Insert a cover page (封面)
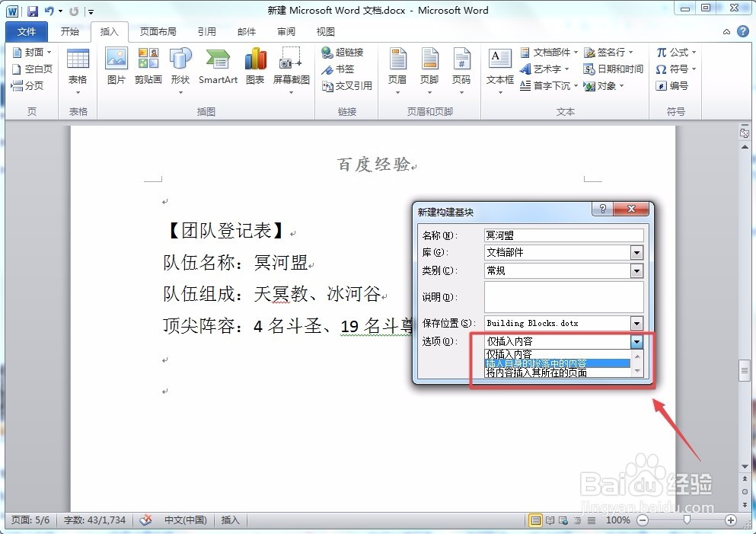Image resolution: width=756 pixels, height=534 pixels. [32, 52]
